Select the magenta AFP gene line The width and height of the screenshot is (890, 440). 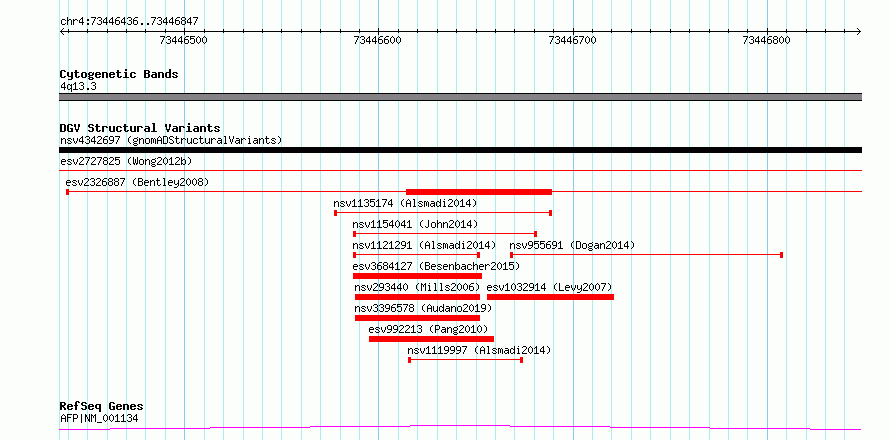460,427
